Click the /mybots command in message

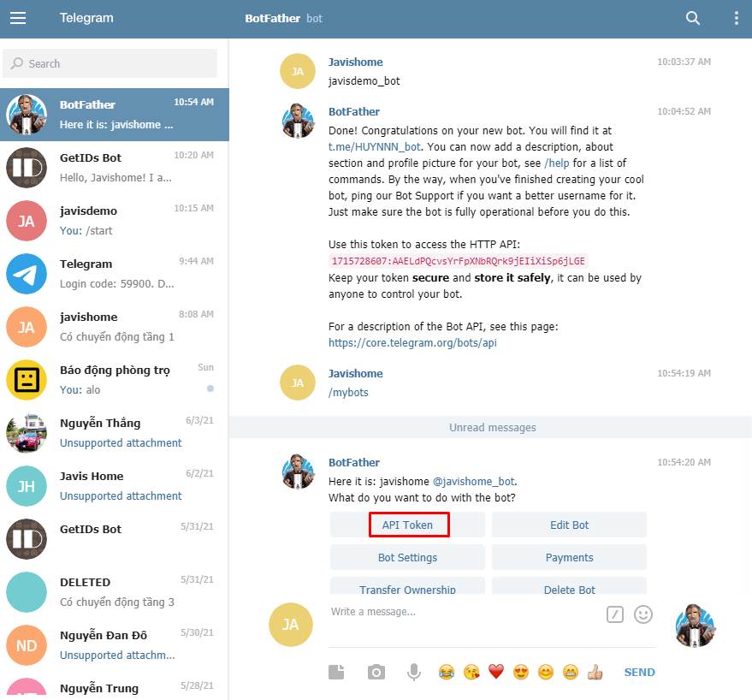[348, 393]
